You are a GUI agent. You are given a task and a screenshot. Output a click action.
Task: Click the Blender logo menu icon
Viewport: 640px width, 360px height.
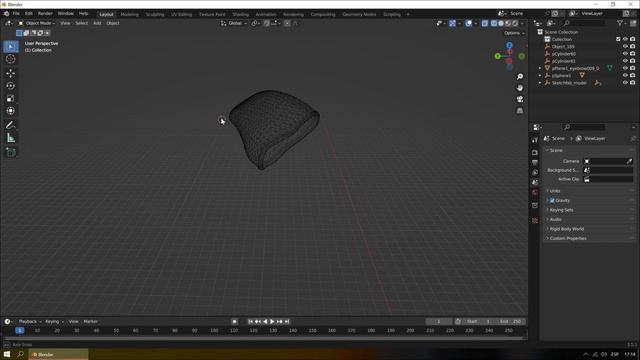[6, 13]
